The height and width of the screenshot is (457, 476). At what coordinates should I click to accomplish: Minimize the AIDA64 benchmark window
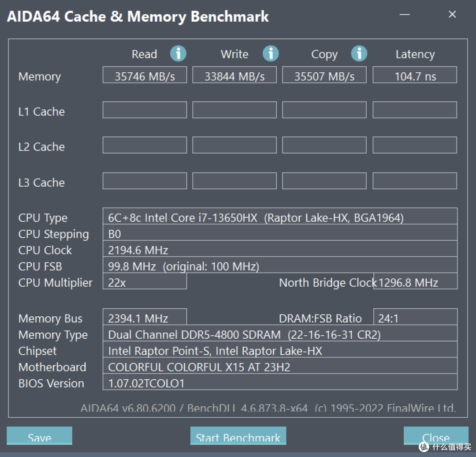[405, 14]
